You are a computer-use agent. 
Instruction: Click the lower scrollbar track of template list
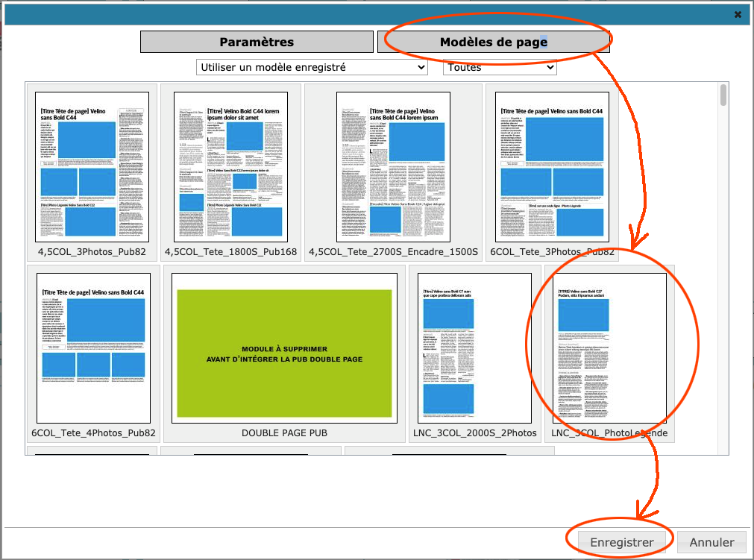point(723,336)
